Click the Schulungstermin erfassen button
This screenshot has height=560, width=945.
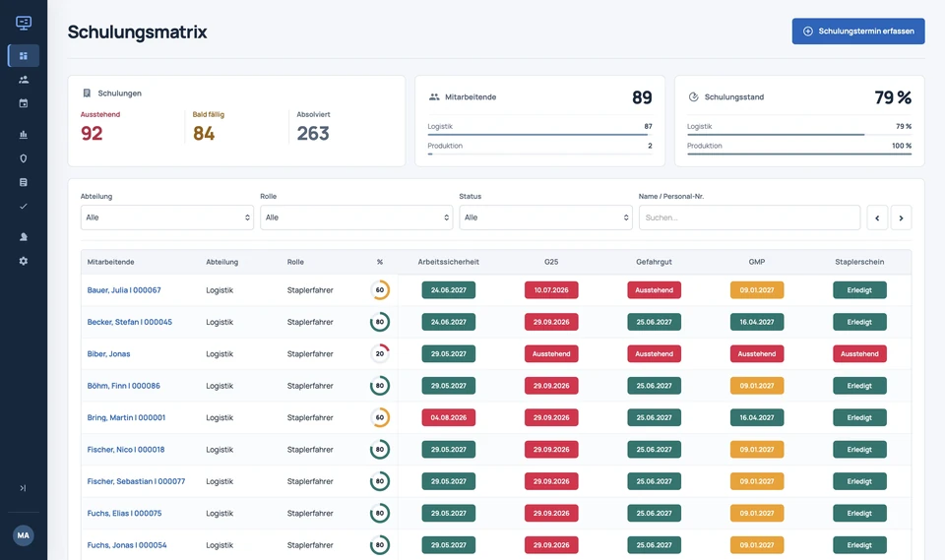pyautogui.click(x=858, y=31)
